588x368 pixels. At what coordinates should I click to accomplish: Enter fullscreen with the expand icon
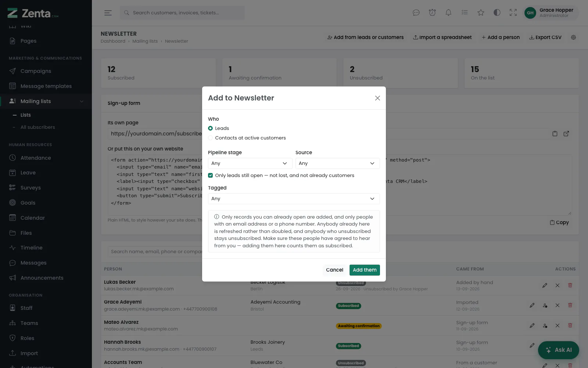tap(513, 13)
